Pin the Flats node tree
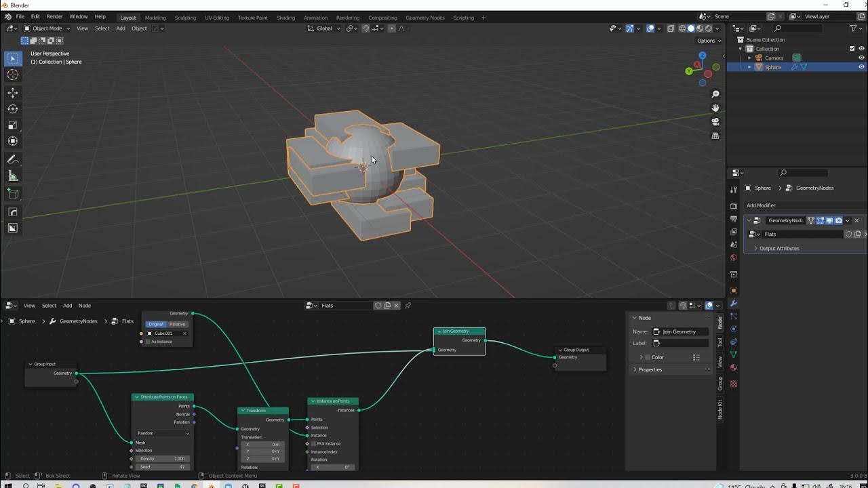 pyautogui.click(x=408, y=306)
